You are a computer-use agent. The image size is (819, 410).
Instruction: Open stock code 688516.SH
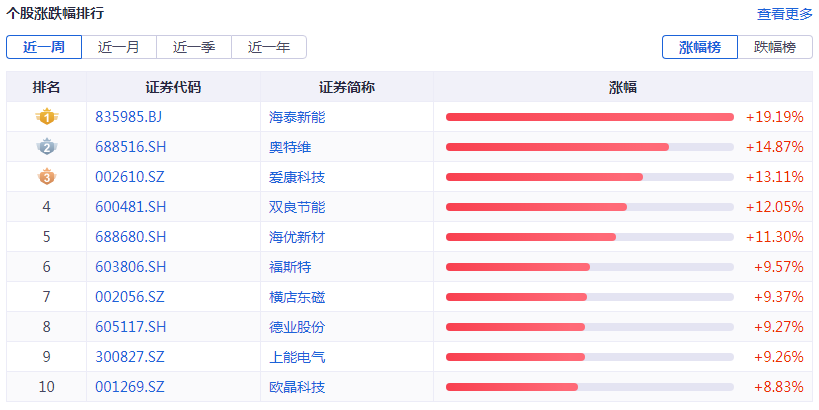pos(130,147)
